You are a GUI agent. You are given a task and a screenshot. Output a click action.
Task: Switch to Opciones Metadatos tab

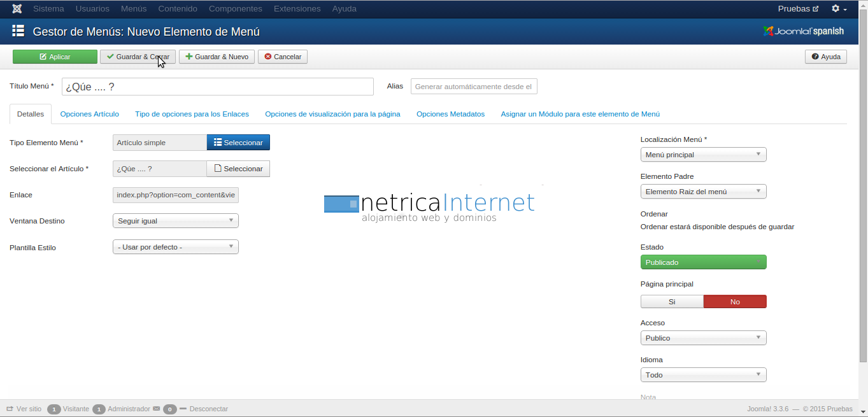450,114
